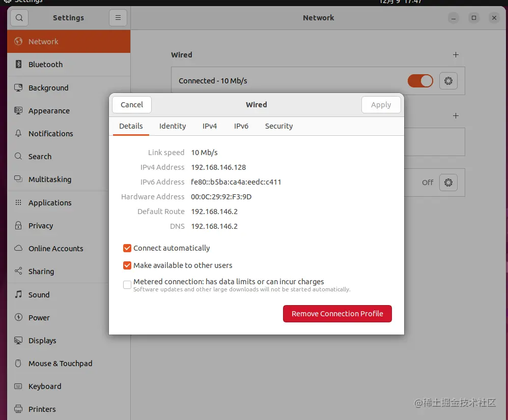This screenshot has height=420, width=508.
Task: Click the Bluetooth icon in sidebar
Action: [x=18, y=64]
